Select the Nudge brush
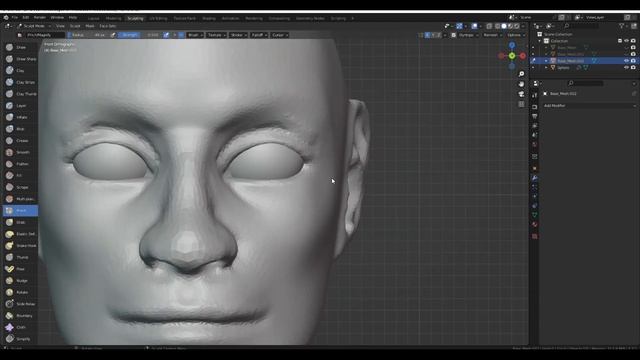640x360 pixels. click(x=20, y=281)
